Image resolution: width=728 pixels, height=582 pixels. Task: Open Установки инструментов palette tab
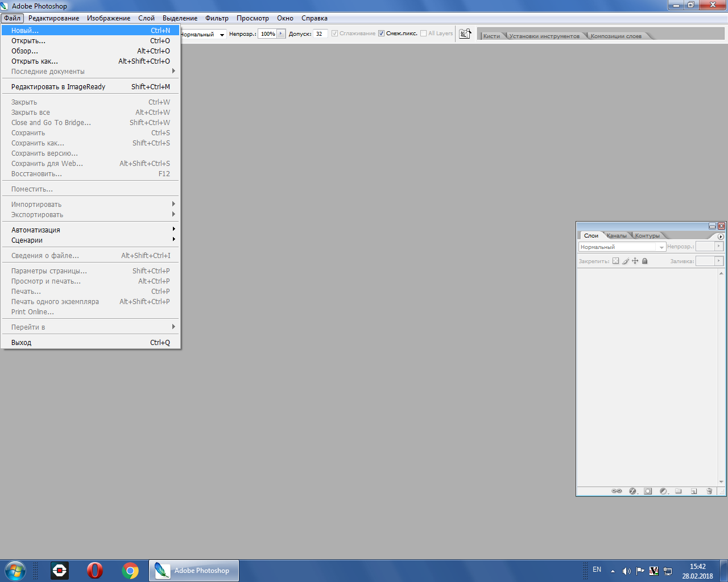click(544, 36)
